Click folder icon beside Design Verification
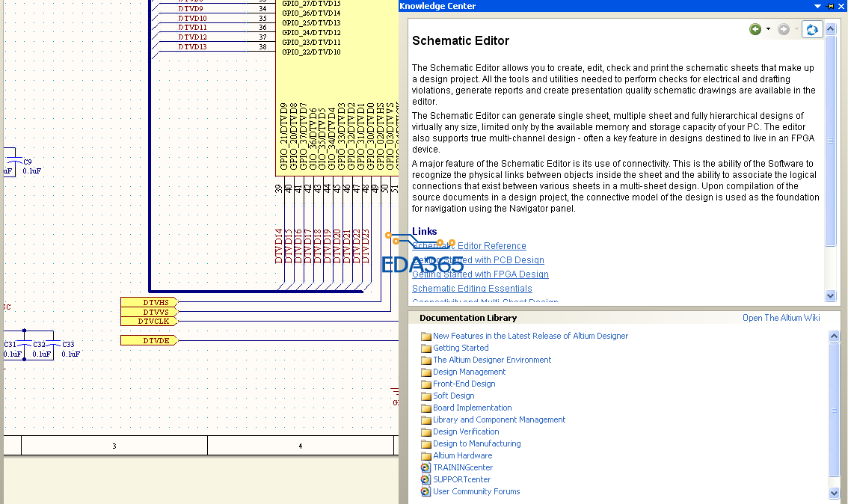 [x=425, y=432]
